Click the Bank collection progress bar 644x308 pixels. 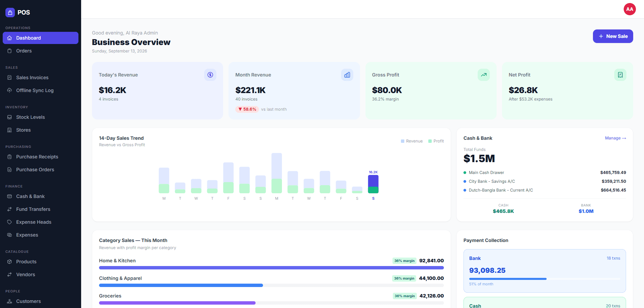pos(545,279)
